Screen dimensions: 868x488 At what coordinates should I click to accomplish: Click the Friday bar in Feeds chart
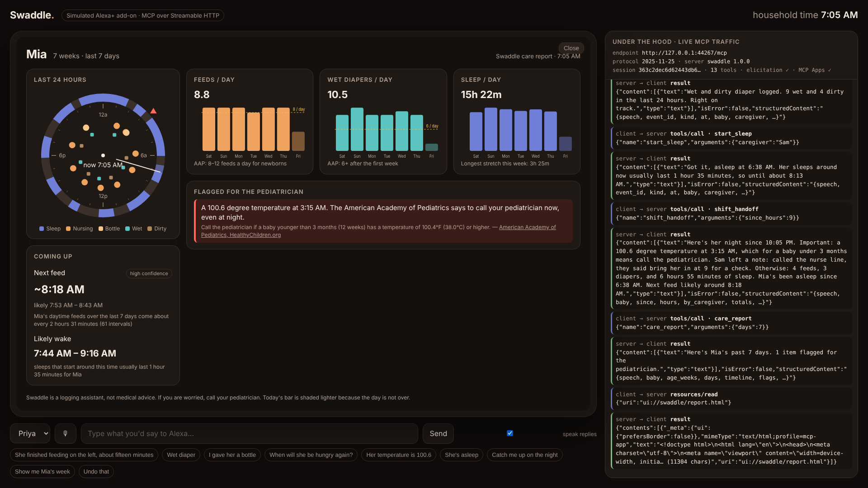pos(298,141)
